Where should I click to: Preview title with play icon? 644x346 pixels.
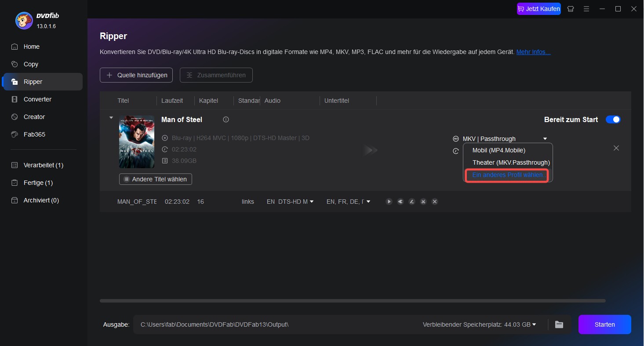click(x=389, y=202)
